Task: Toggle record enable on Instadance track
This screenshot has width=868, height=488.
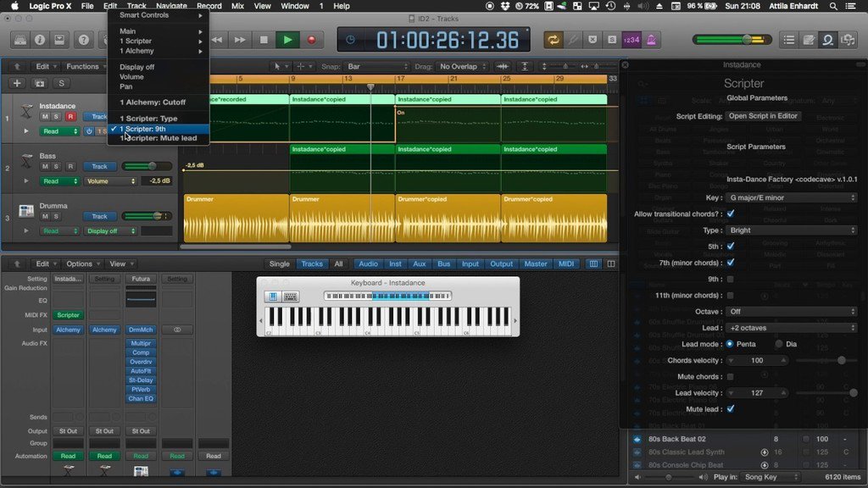Action: (70, 117)
